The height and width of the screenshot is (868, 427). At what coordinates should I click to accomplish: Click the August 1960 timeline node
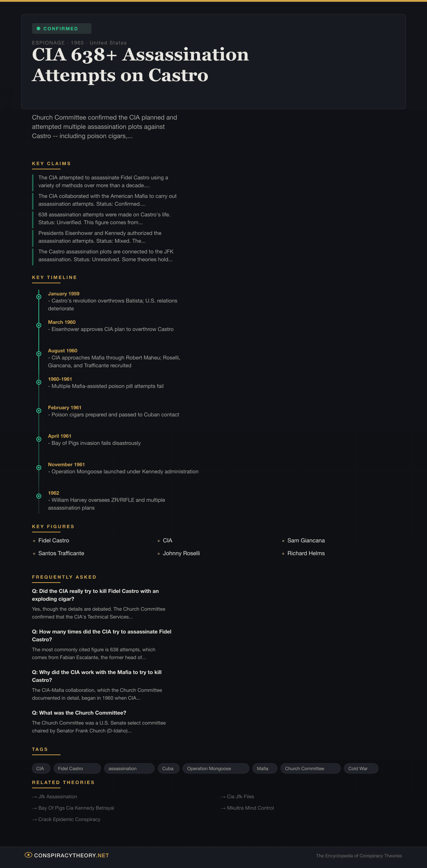pyautogui.click(x=39, y=354)
